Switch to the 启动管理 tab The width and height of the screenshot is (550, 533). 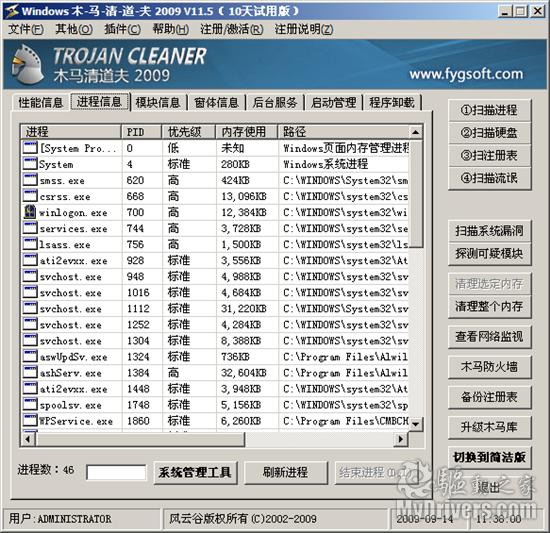click(333, 102)
